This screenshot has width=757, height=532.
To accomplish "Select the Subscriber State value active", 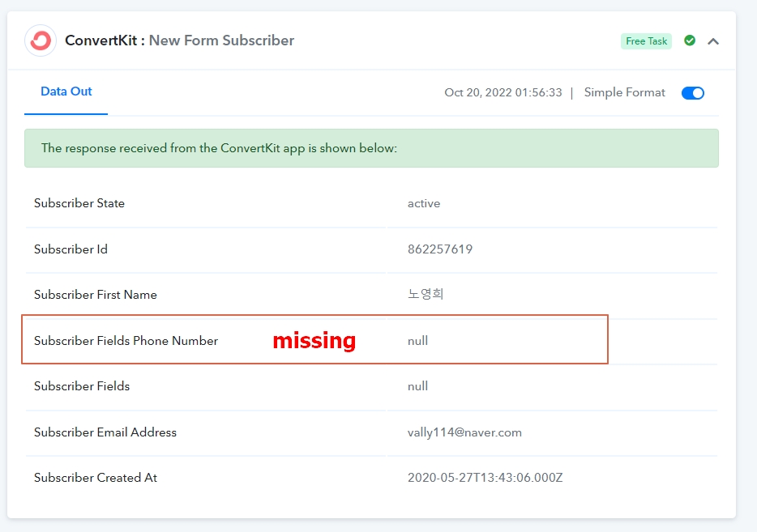I will [x=424, y=203].
